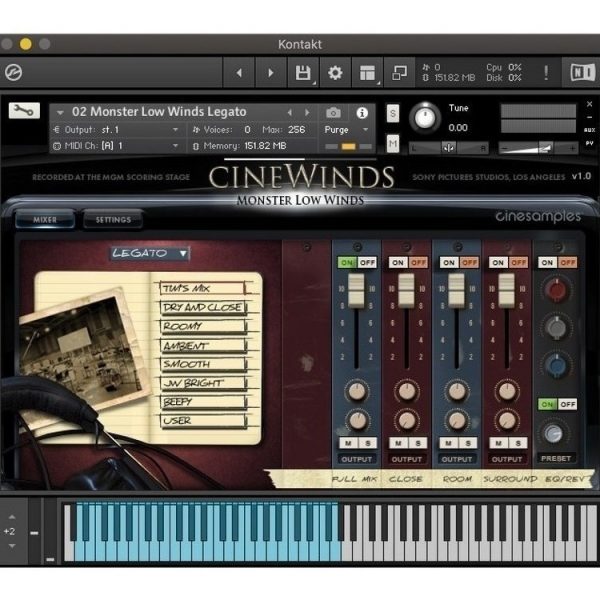Open the save floppy disk menu
Screen dimensions: 600x600
pos(303,73)
